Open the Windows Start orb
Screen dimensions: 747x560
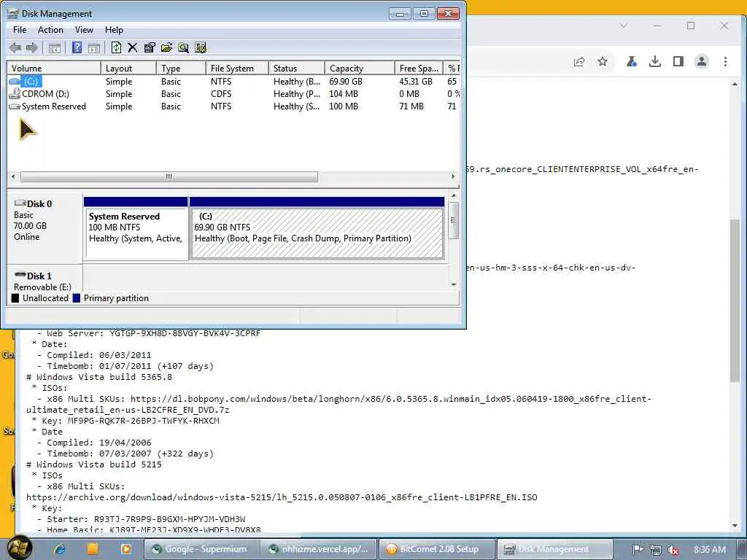click(20, 548)
